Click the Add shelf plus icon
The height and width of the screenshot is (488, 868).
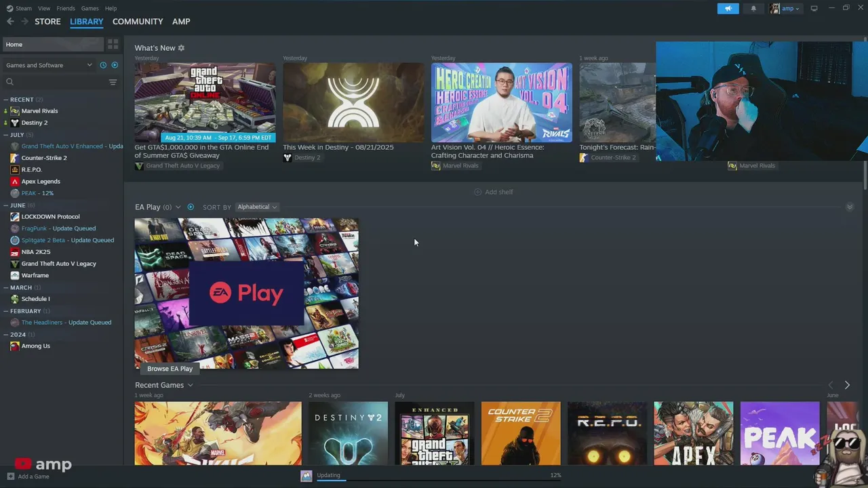[x=477, y=192]
